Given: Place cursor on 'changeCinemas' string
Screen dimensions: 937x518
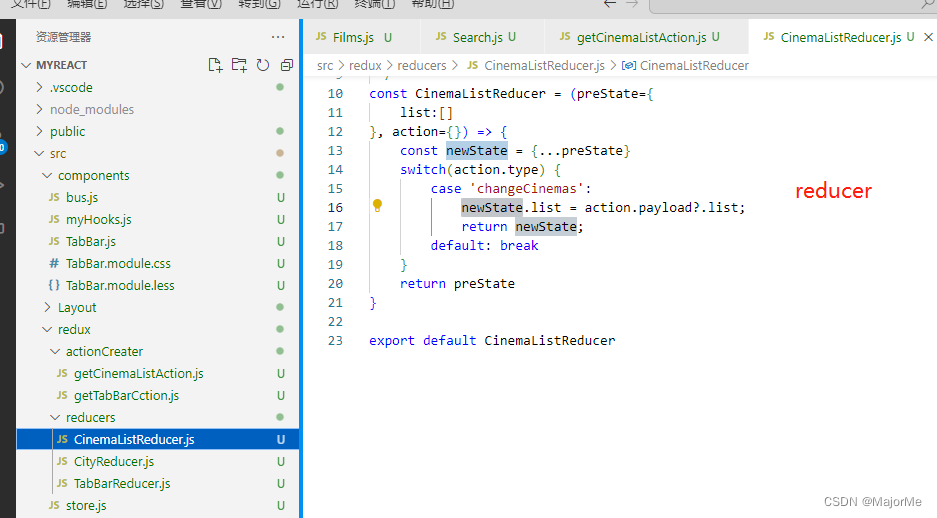Looking at the screenshot, I should click(526, 189).
